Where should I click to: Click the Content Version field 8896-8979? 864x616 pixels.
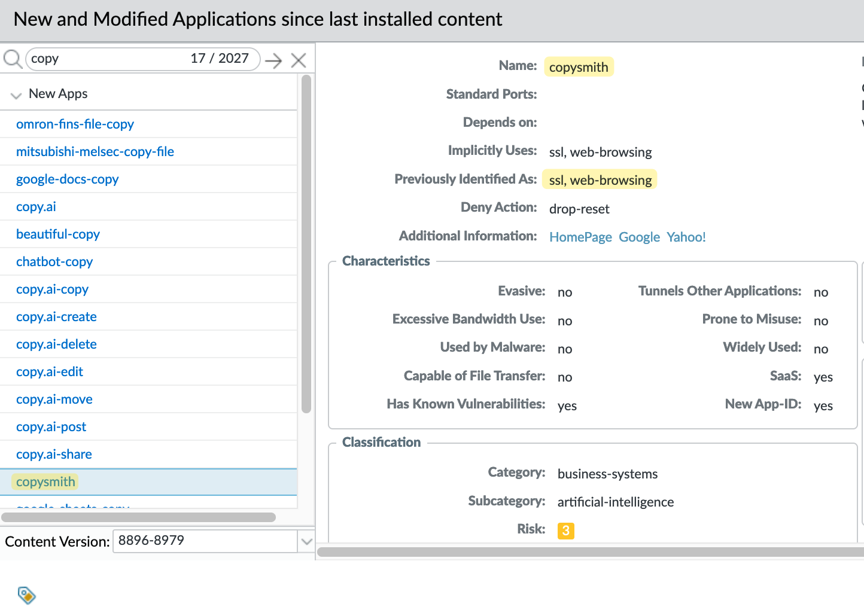[x=205, y=541]
